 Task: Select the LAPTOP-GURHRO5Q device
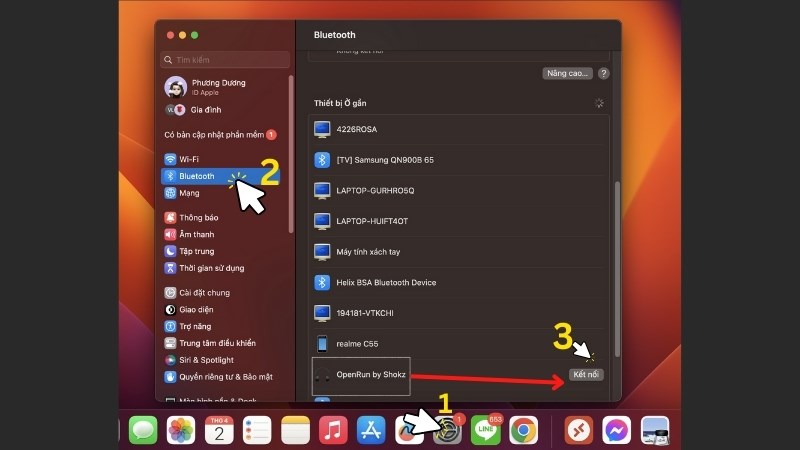[459, 190]
